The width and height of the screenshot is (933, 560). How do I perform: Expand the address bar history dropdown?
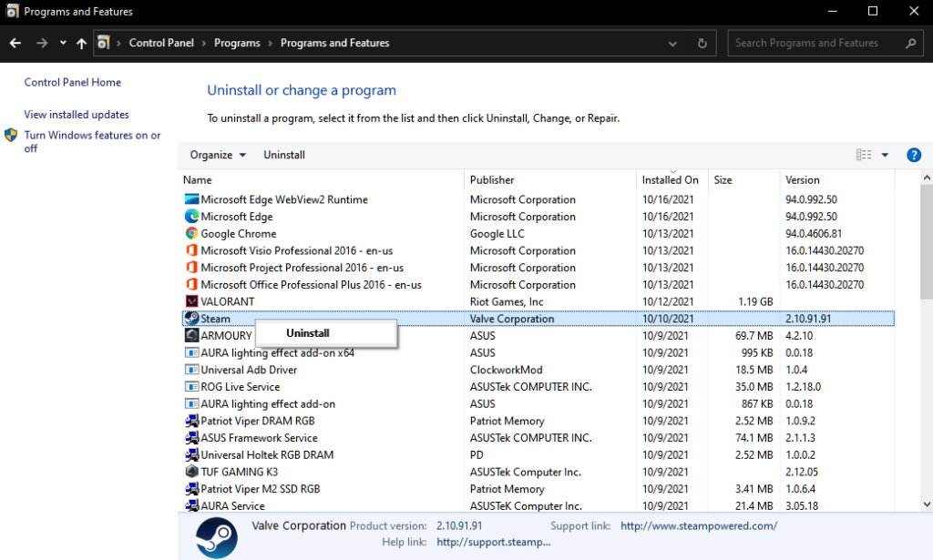pyautogui.click(x=672, y=43)
